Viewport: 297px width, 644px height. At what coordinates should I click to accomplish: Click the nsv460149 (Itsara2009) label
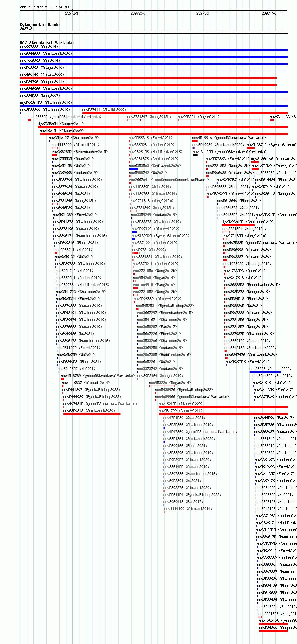pos(42,75)
